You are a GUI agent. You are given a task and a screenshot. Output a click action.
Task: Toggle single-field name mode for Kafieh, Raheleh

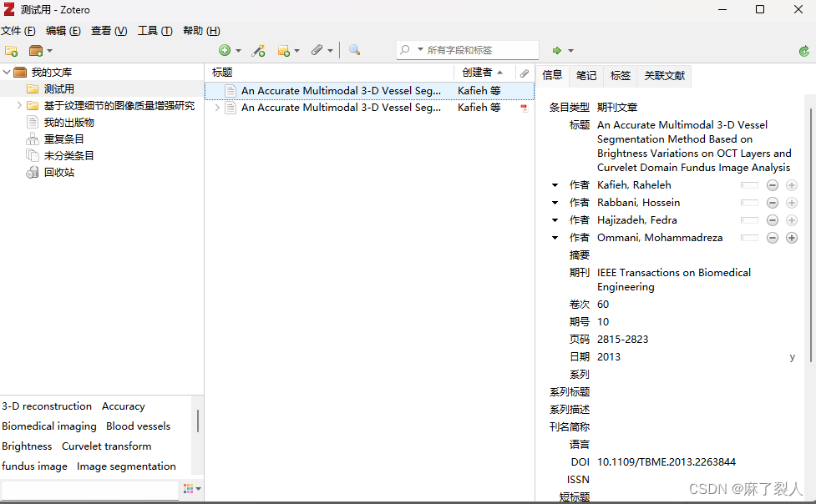(x=749, y=185)
